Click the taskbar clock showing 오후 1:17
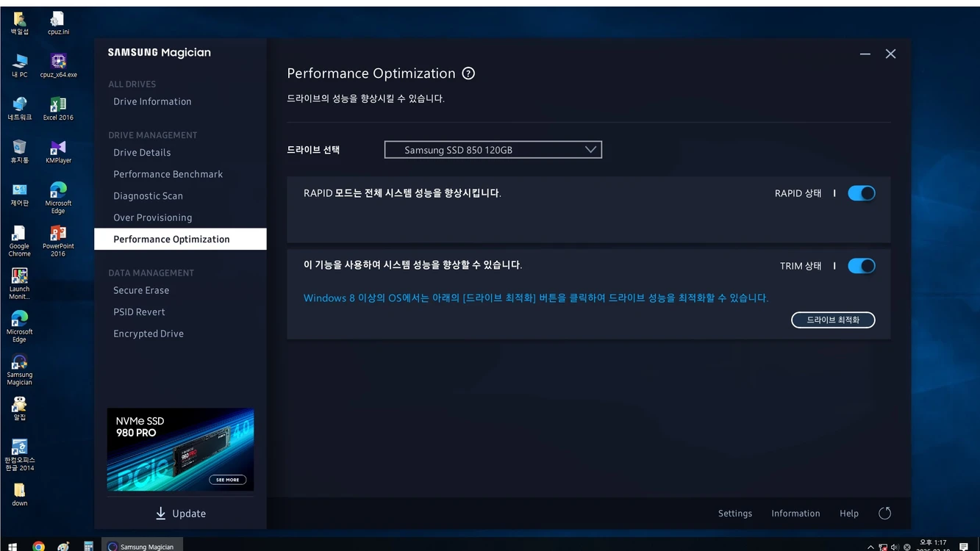Image resolution: width=980 pixels, height=551 pixels. pyautogui.click(x=933, y=546)
